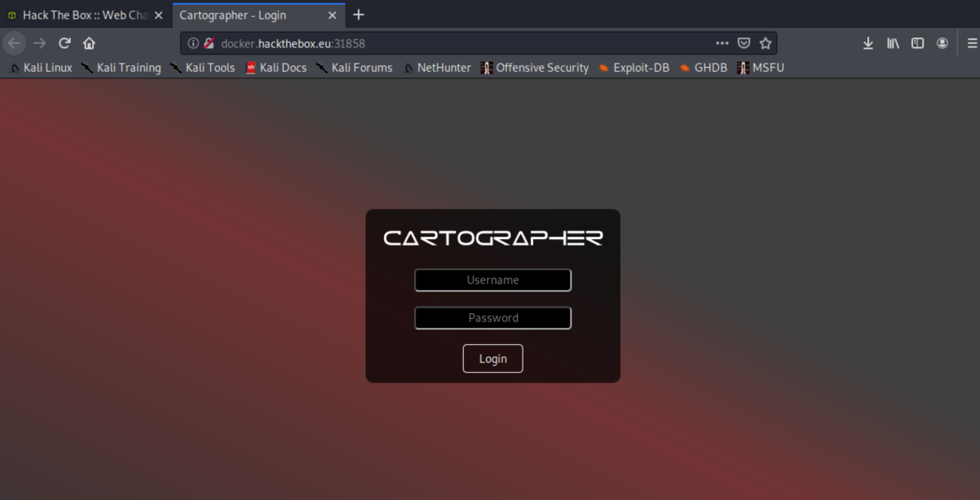Screen dimensions: 980x500
Task: Open the Kali Tools bookmark
Action: pos(202,68)
